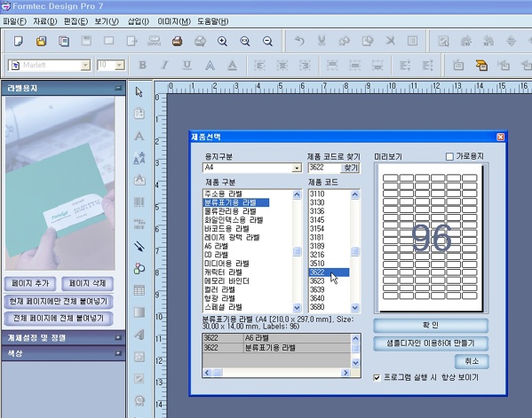The height and width of the screenshot is (418, 532).
Task: Enable the 가로용지 landscape checkbox
Action: (449, 156)
